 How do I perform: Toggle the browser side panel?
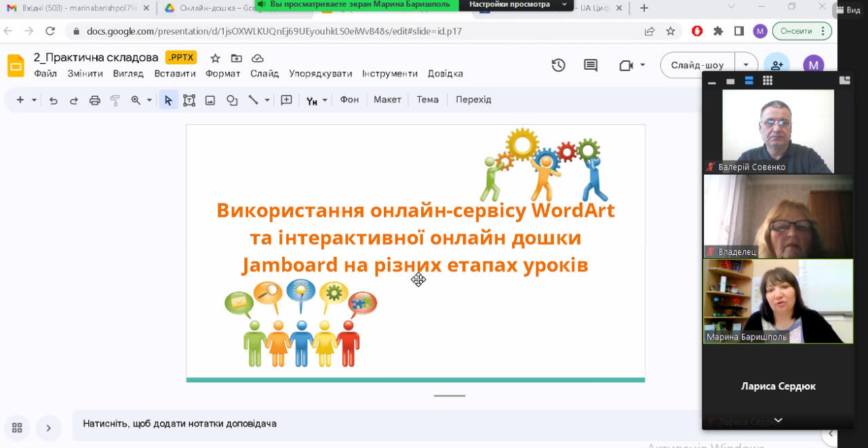tap(739, 31)
